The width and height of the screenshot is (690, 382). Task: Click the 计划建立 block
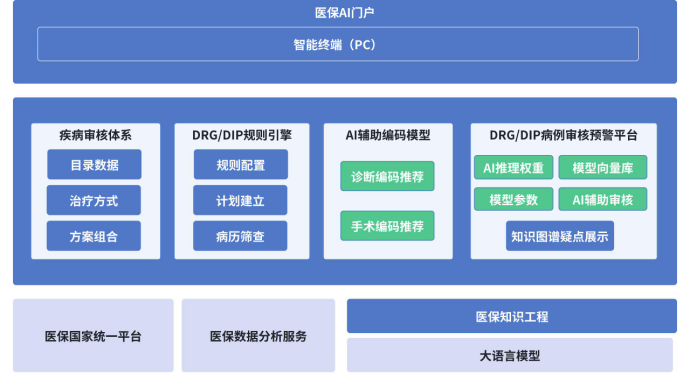[x=240, y=200]
